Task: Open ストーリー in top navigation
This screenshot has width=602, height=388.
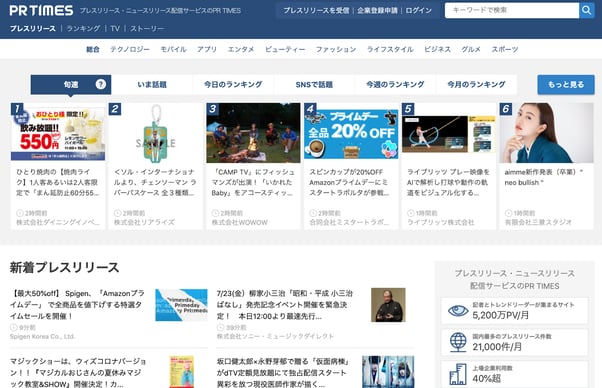Action: click(147, 28)
